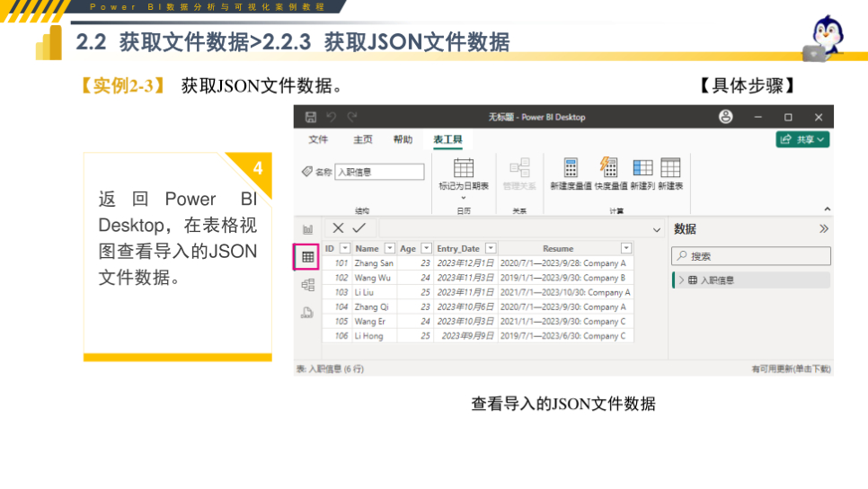Switch to model view icon

(x=308, y=285)
